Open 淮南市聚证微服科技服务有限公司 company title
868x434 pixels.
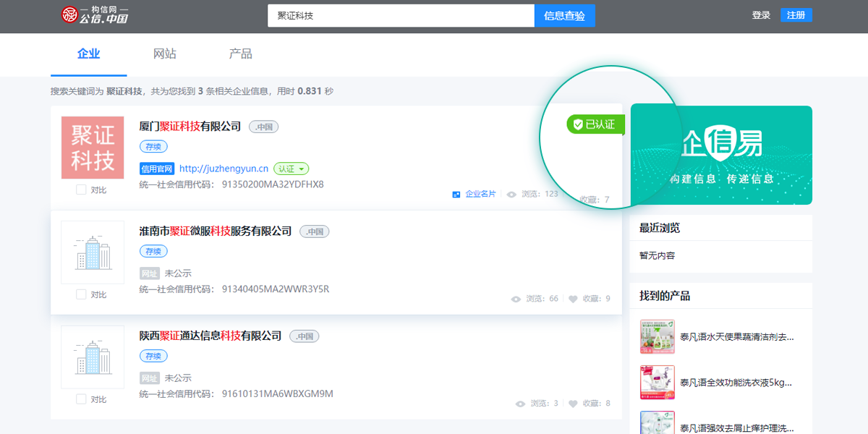(216, 231)
